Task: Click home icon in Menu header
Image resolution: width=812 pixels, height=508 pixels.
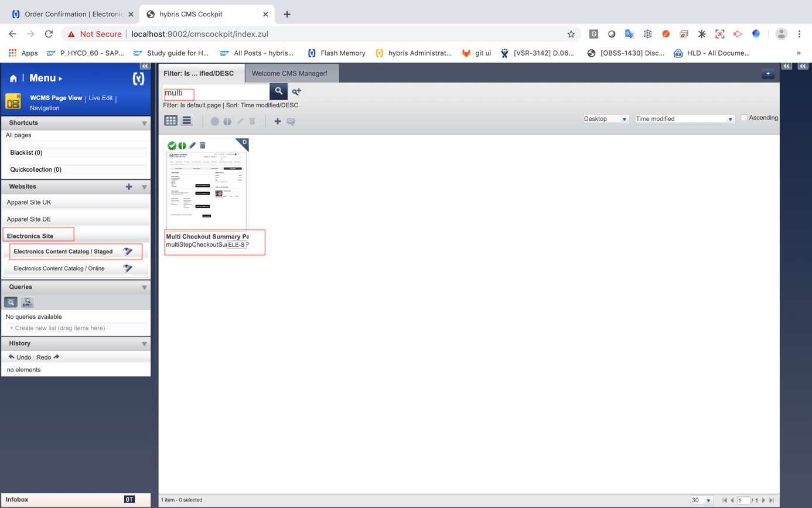Action: [x=13, y=79]
